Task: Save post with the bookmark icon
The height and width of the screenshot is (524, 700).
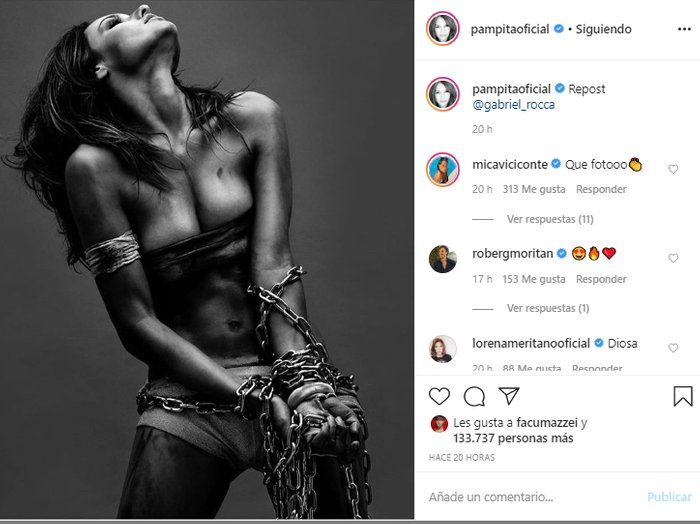Action: pyautogui.click(x=683, y=396)
